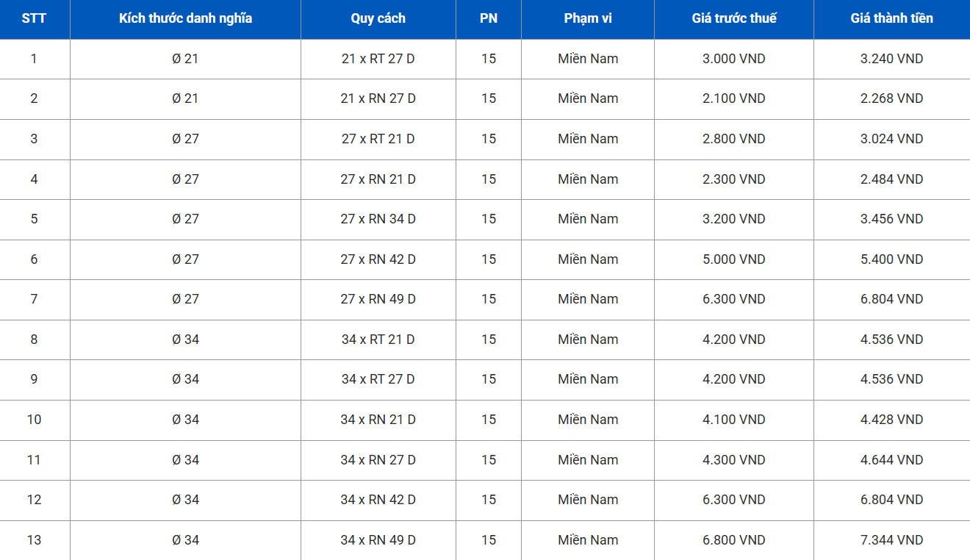Image resolution: width=970 pixels, height=560 pixels.
Task: Select the "Giá trước thuế" header
Action: pyautogui.click(x=734, y=18)
